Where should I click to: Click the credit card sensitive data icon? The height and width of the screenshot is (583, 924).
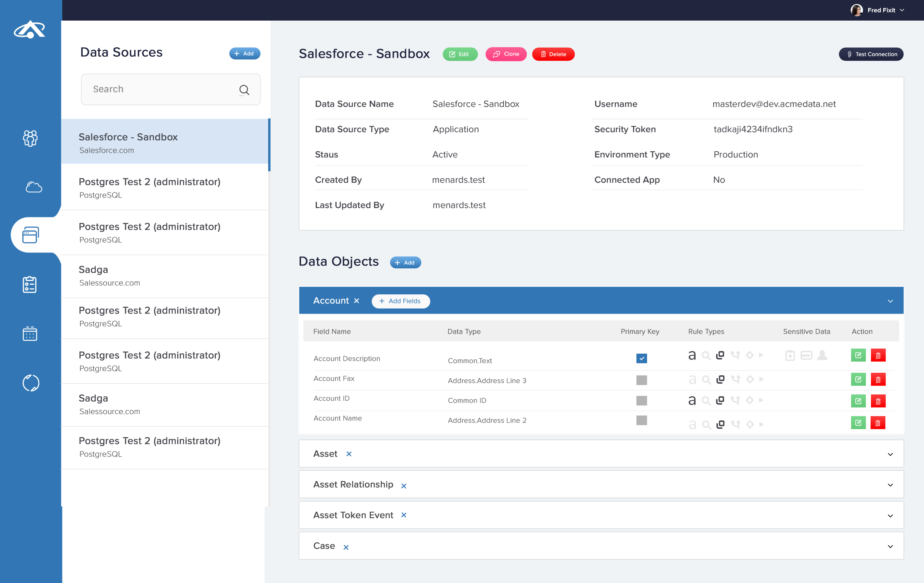[x=806, y=355]
